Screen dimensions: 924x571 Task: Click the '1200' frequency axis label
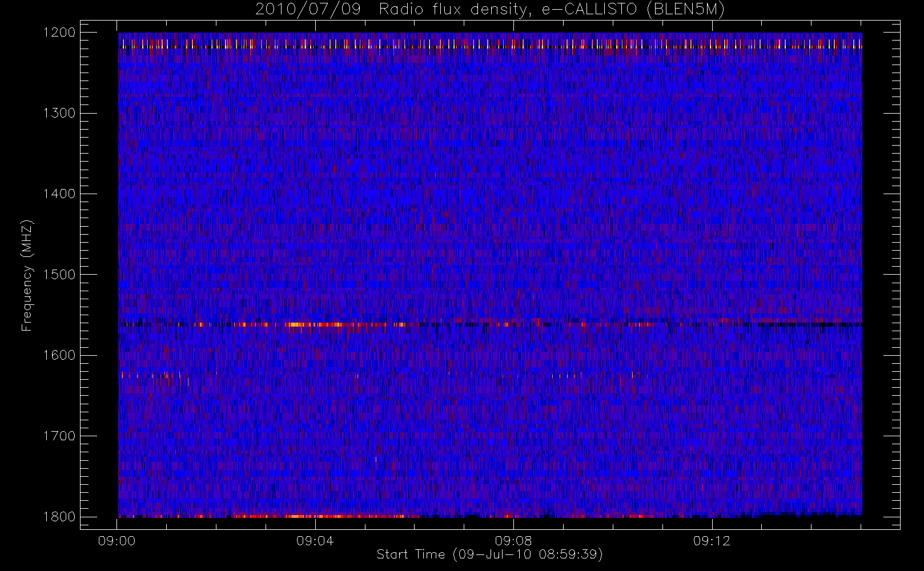click(59, 33)
